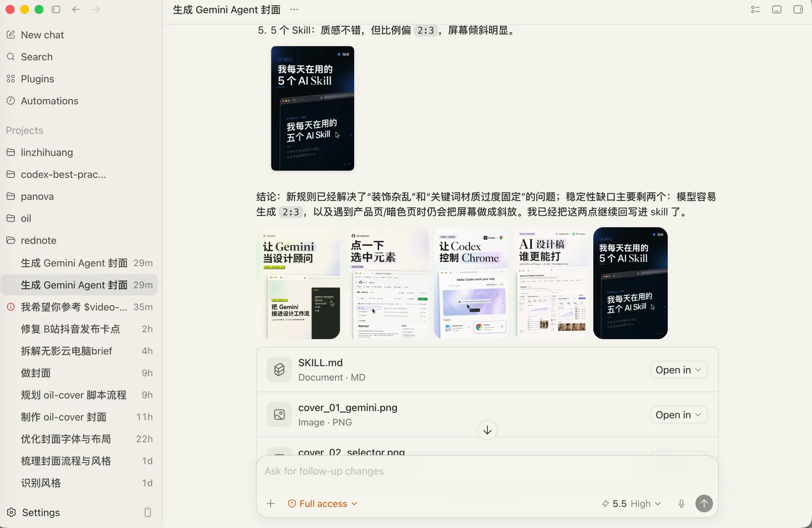Screen dimensions: 812x528
Task: Click the 生成 Gemini Agent 封面 window title
Action: (226, 10)
